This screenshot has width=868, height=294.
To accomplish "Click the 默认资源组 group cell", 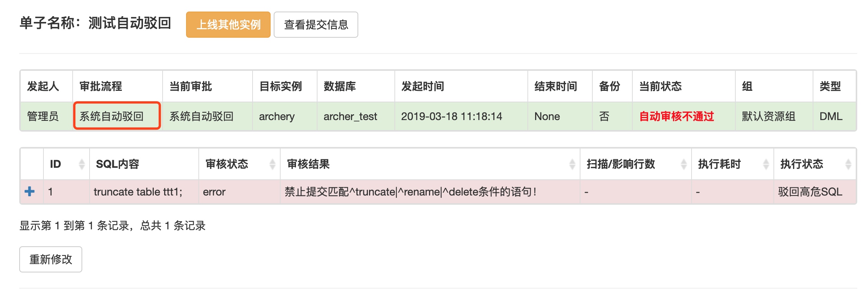I will pyautogui.click(x=768, y=116).
